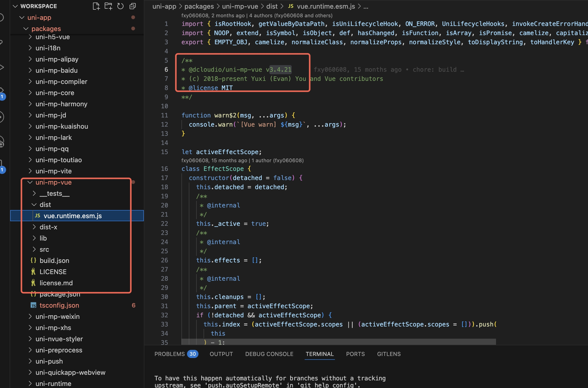588x388 pixels.
Task: Expand the uni-mp-lark folder
Action: coord(30,137)
